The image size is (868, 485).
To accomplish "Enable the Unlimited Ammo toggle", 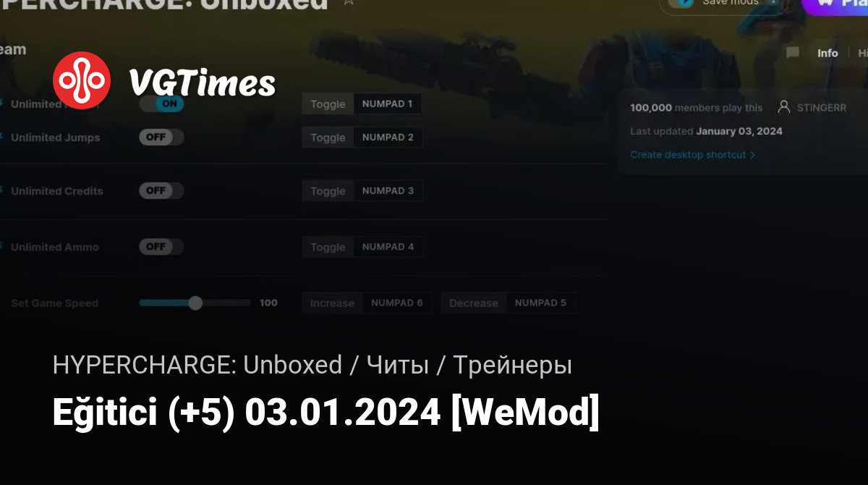I will click(x=161, y=247).
